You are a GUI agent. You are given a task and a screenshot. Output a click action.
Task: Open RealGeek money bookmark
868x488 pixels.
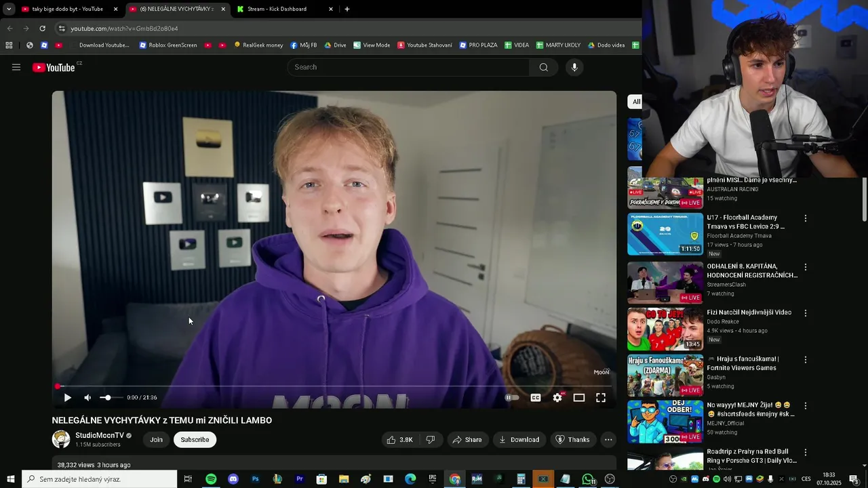258,45
